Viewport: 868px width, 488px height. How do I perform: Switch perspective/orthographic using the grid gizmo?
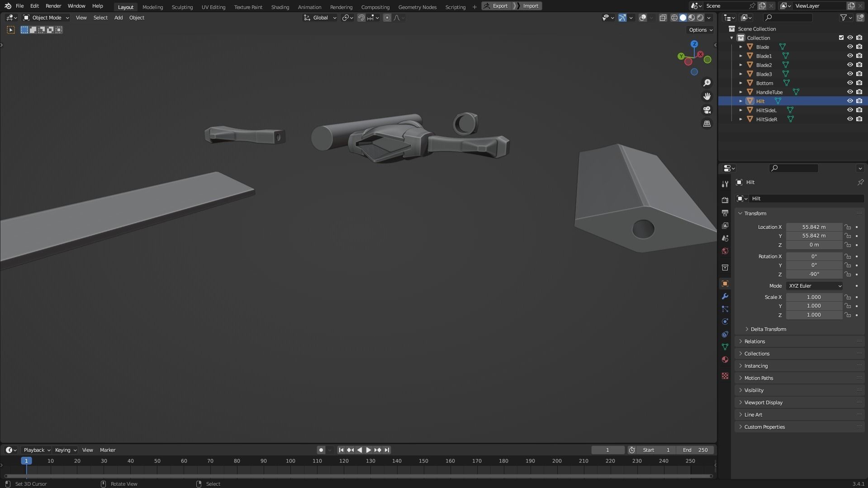pos(707,123)
